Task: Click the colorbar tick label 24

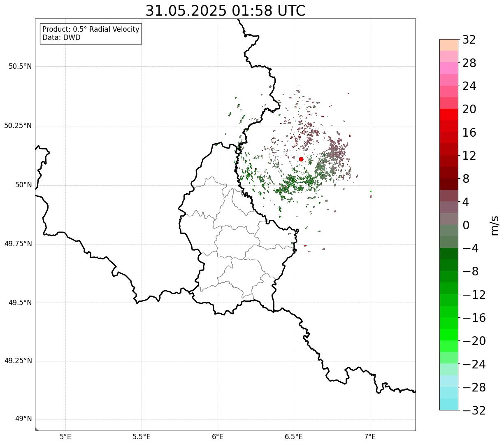Action: [469, 86]
